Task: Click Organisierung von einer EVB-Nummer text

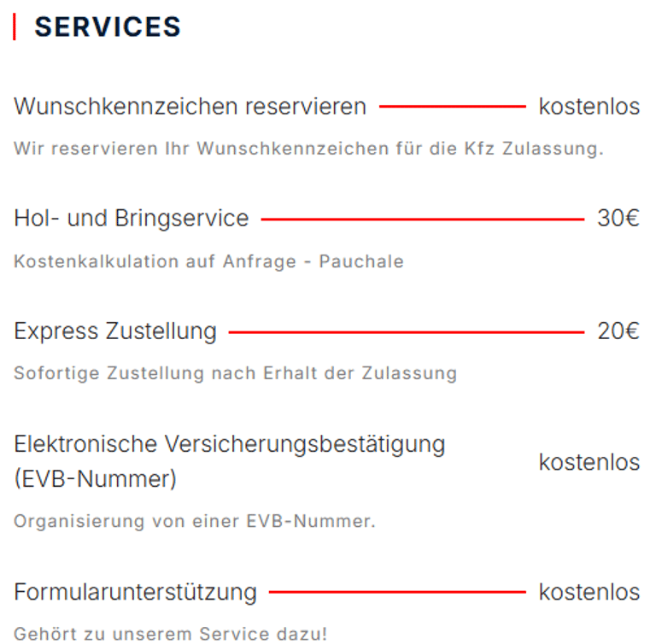Action: coord(194,520)
